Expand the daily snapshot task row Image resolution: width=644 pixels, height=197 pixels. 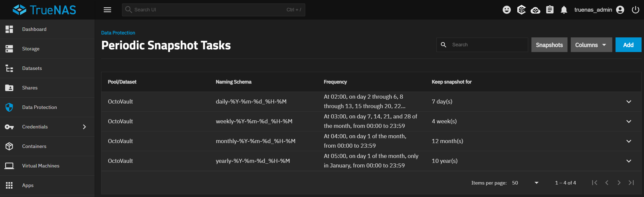(x=629, y=102)
